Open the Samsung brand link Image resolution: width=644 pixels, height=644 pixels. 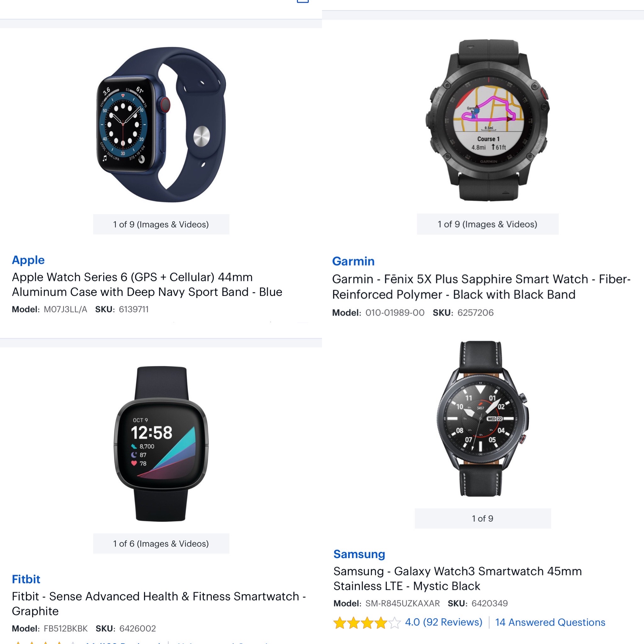click(x=359, y=554)
